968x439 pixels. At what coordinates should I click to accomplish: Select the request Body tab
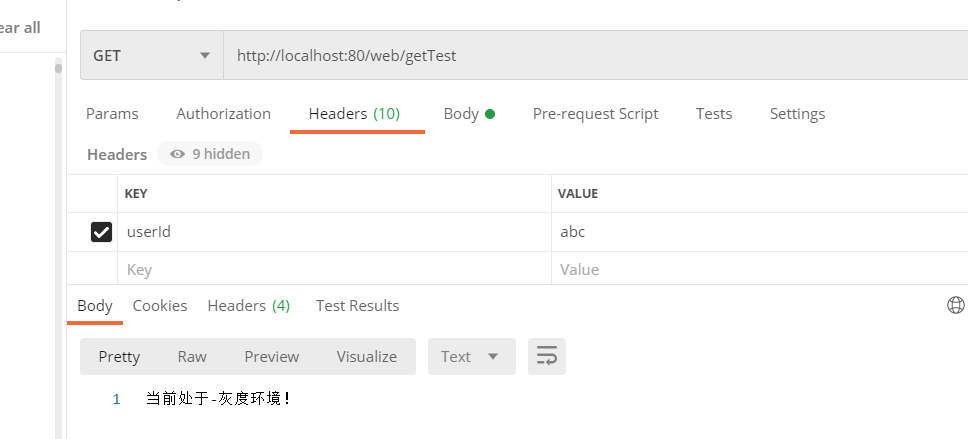(469, 114)
